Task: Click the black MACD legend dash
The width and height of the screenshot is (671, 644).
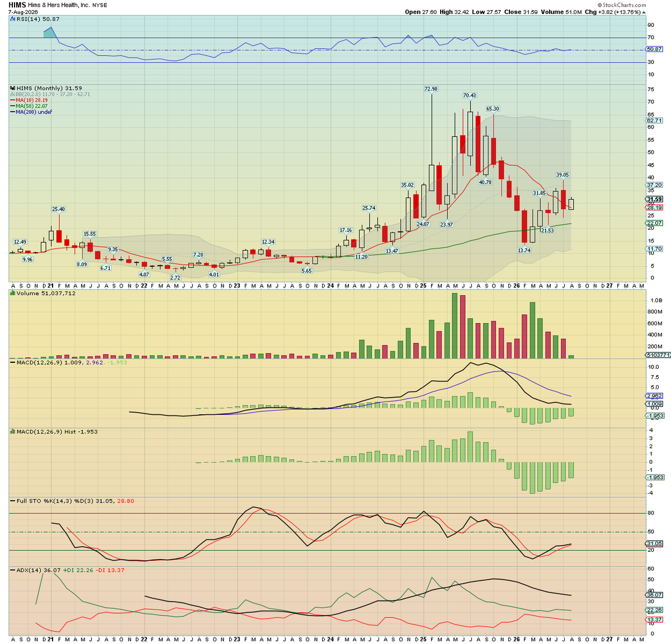Action: pyautogui.click(x=12, y=362)
